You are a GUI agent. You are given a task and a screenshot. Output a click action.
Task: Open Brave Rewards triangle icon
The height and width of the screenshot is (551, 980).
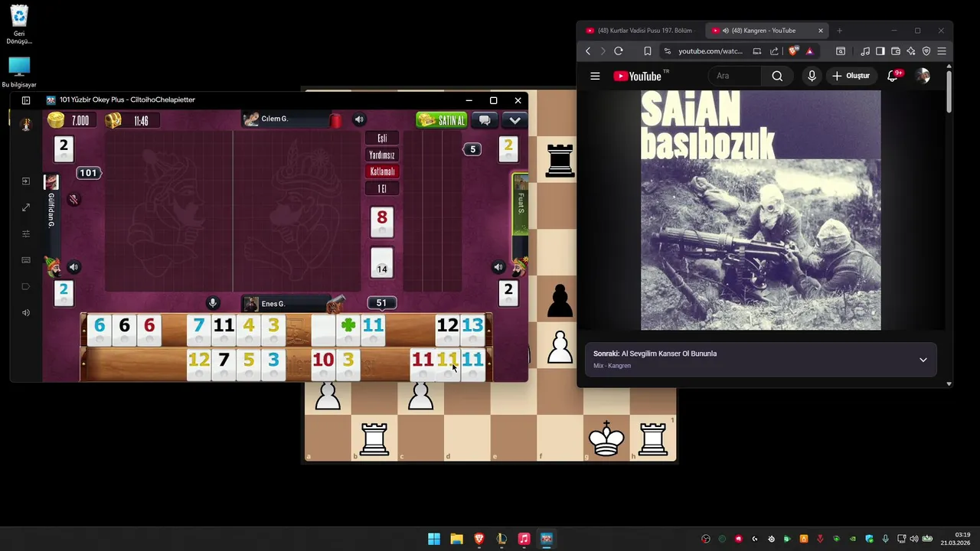click(809, 51)
